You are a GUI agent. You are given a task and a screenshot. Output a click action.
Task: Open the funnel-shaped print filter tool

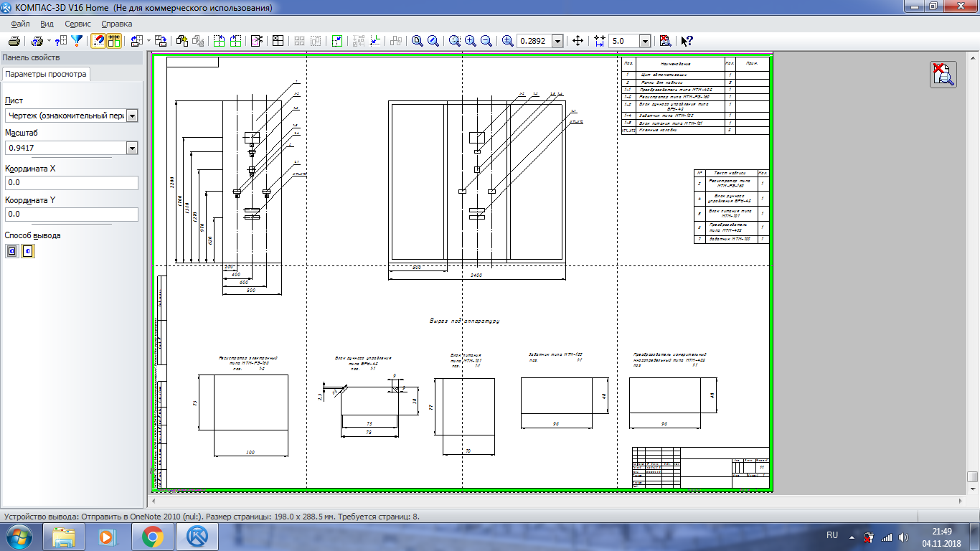tap(77, 41)
